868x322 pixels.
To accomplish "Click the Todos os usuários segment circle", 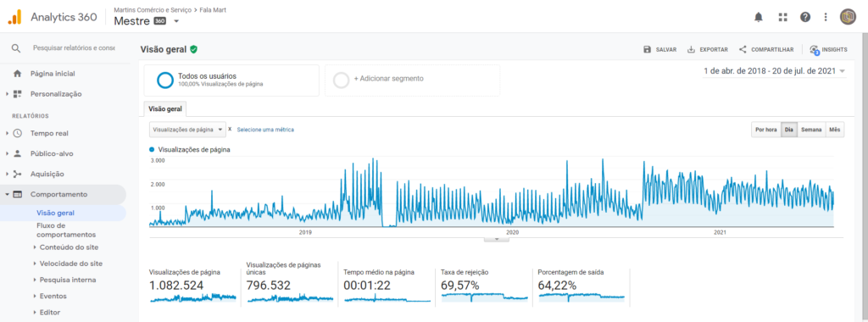I will (x=165, y=80).
